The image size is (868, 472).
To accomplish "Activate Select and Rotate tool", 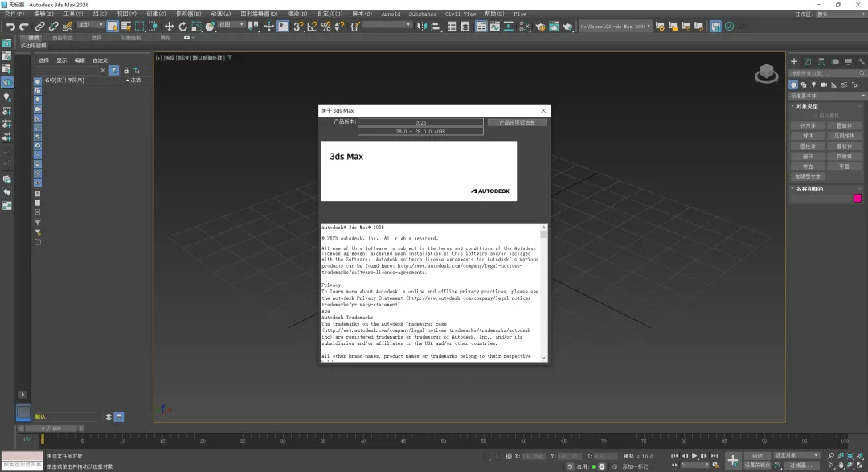I will (182, 26).
